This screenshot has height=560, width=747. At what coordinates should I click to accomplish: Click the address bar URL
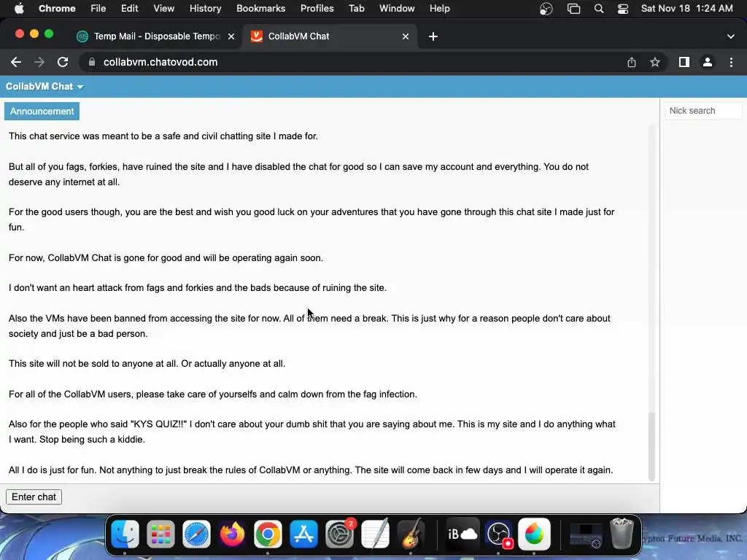(160, 62)
